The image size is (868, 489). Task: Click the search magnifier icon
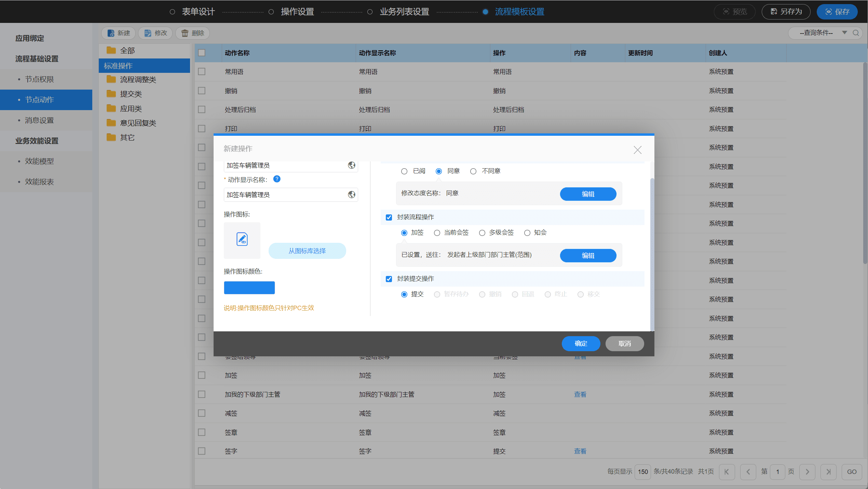[x=856, y=33]
